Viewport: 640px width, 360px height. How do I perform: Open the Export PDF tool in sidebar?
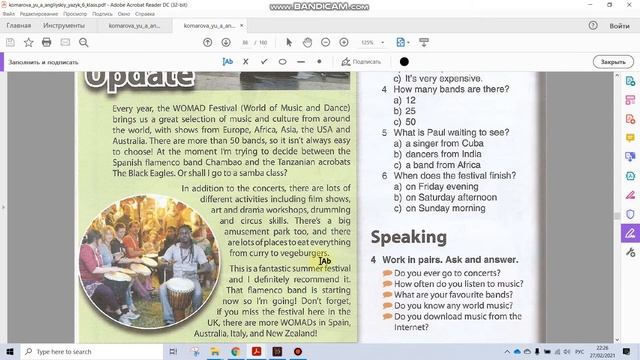tap(630, 81)
